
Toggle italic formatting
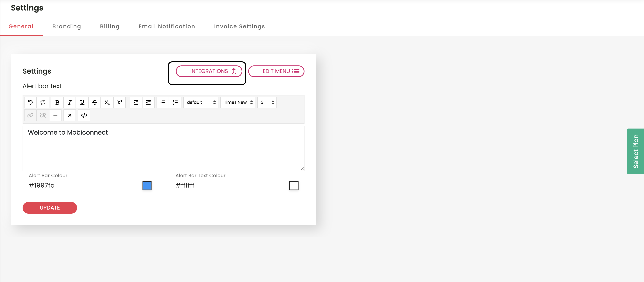(x=70, y=102)
